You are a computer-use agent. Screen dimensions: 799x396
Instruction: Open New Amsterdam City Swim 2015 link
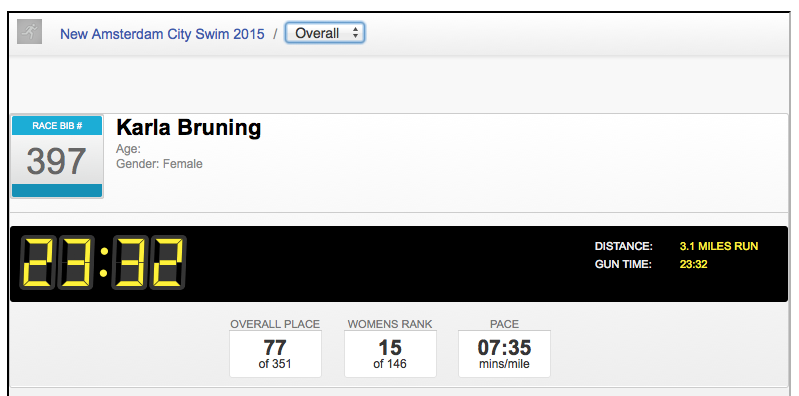[x=162, y=34]
